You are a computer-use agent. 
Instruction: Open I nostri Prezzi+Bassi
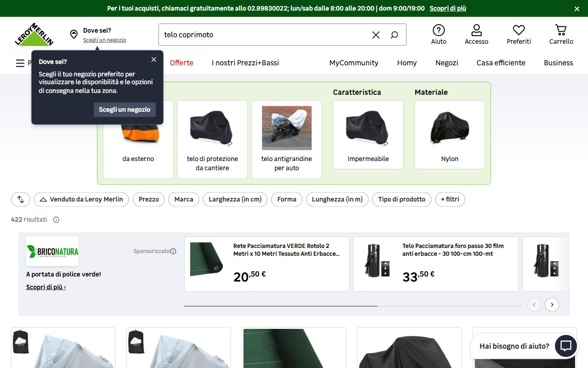[x=245, y=63]
